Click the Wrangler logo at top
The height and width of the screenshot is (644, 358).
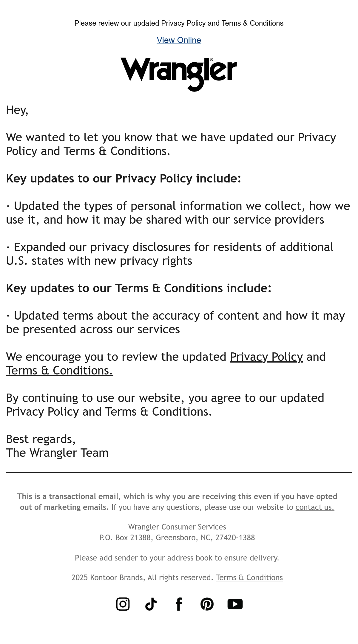[179, 75]
